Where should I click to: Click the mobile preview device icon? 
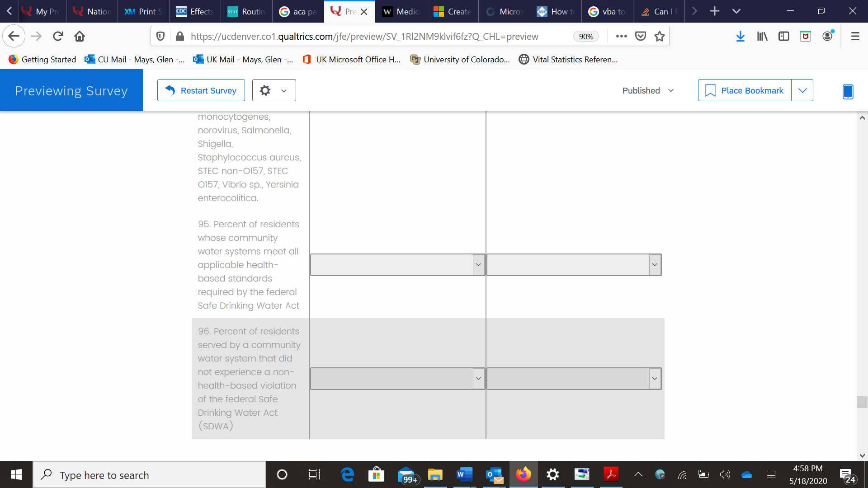(x=848, y=91)
